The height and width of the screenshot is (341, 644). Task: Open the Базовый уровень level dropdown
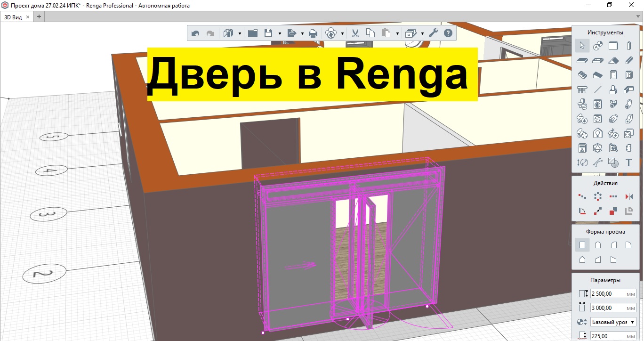coord(613,322)
